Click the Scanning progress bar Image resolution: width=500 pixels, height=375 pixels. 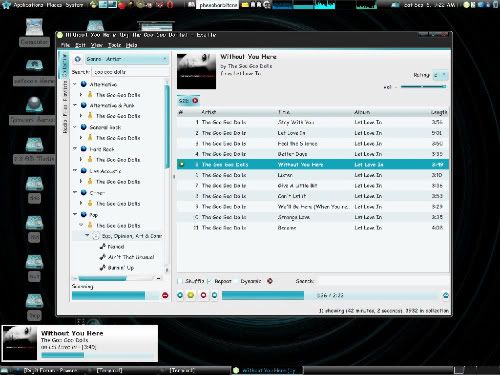coord(115,295)
